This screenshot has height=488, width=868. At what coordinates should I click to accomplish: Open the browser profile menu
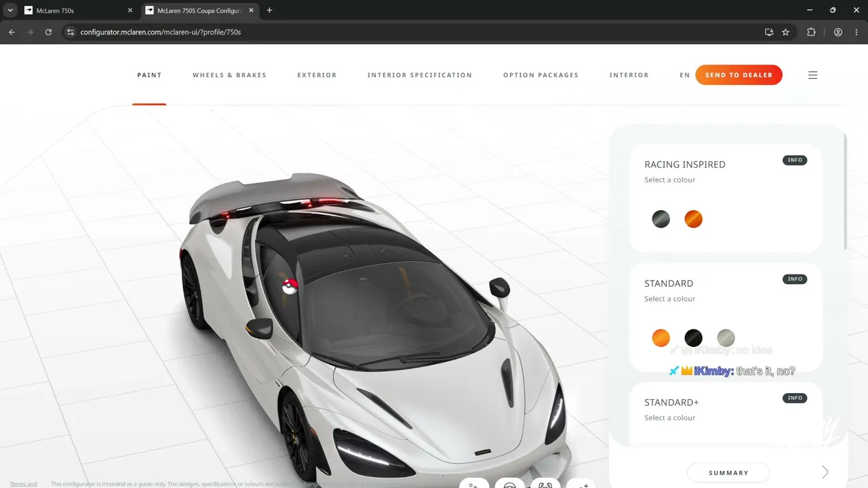(x=838, y=32)
